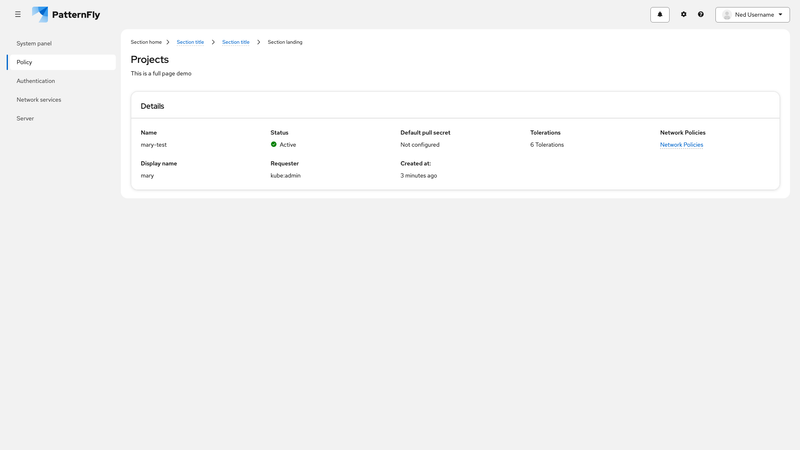Click the first Section title breadcrumb
Screen dimensions: 800x450
tap(190, 42)
